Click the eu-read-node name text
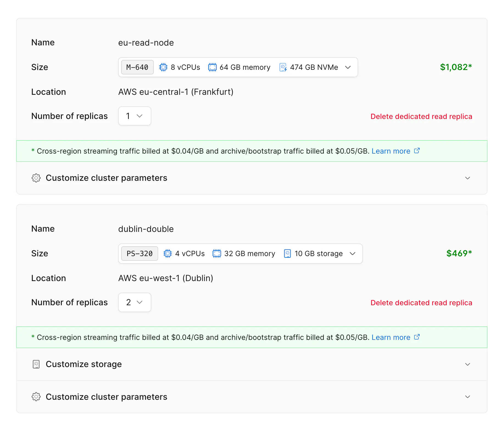504x430 pixels. (146, 43)
